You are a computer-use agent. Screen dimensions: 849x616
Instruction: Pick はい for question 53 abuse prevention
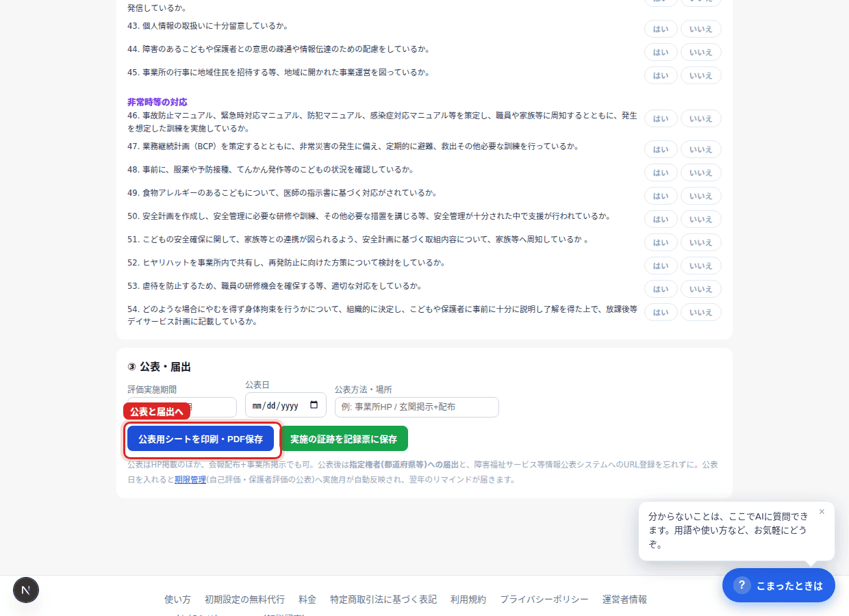point(661,289)
